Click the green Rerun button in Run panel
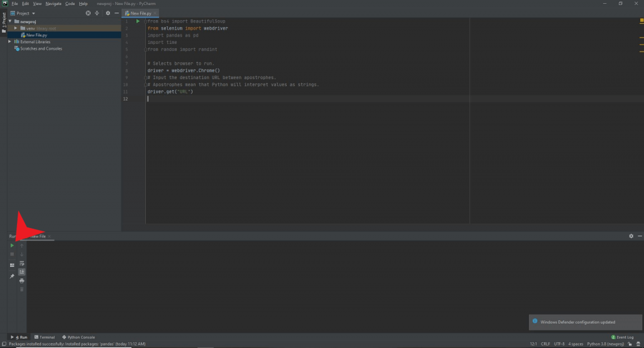 (x=12, y=246)
